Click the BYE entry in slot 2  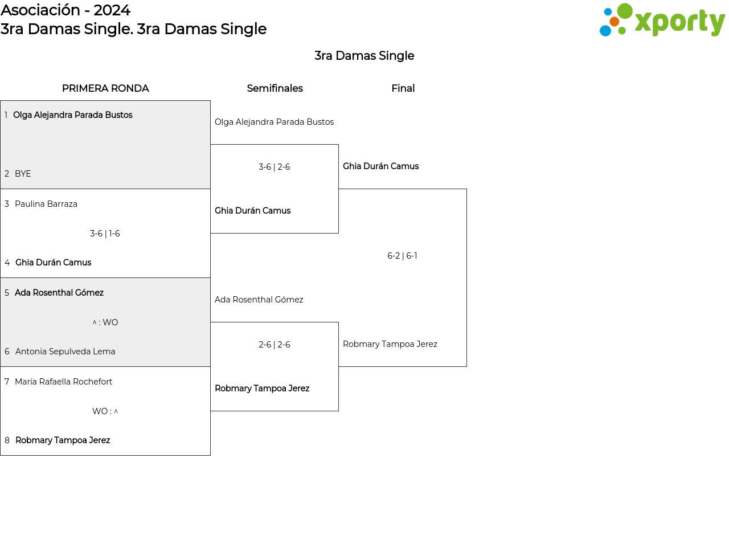point(23,174)
